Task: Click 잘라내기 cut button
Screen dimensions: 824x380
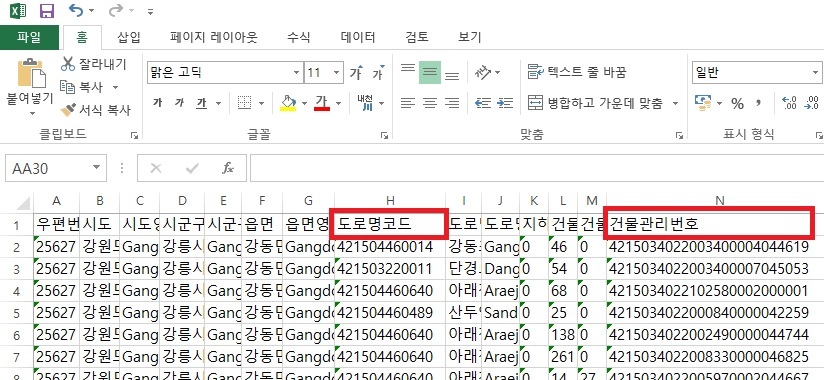Action: pyautogui.click(x=94, y=64)
